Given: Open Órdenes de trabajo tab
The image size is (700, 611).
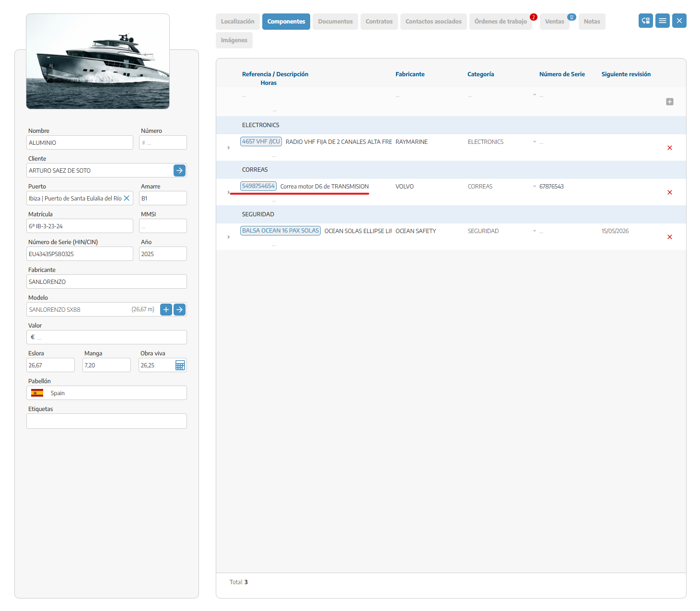Looking at the screenshot, I should point(501,22).
